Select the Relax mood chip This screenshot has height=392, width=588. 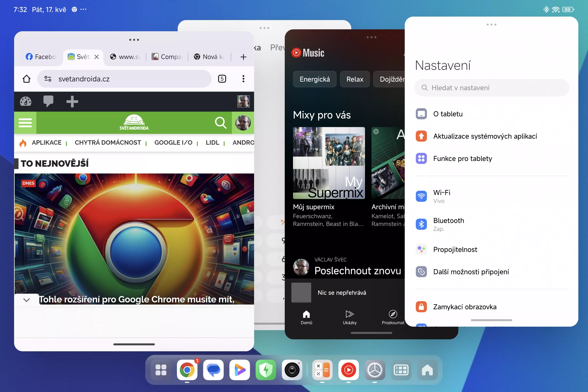pyautogui.click(x=355, y=79)
